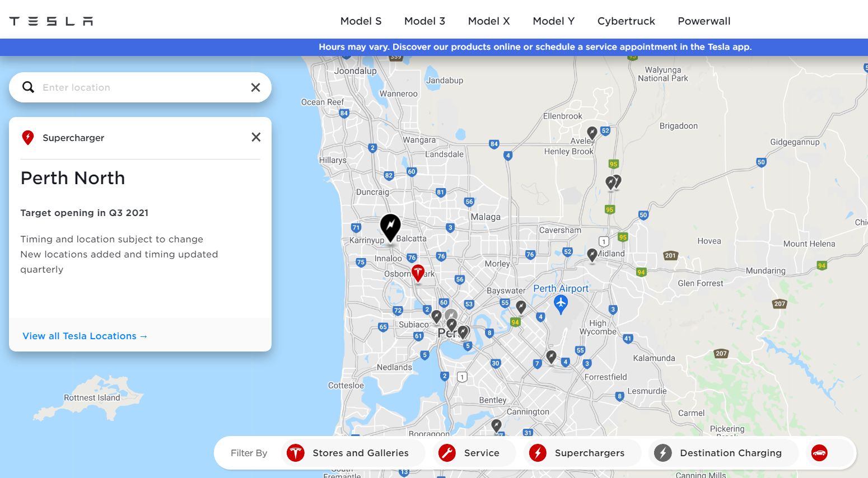The width and height of the screenshot is (868, 478).
Task: Click the Gidgegannup map label
Action: click(x=795, y=142)
